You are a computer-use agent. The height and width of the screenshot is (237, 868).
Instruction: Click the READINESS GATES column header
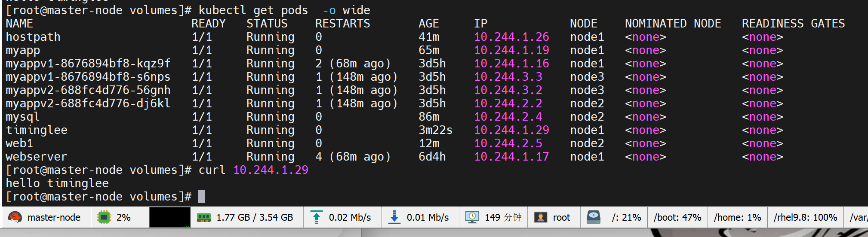(x=794, y=24)
